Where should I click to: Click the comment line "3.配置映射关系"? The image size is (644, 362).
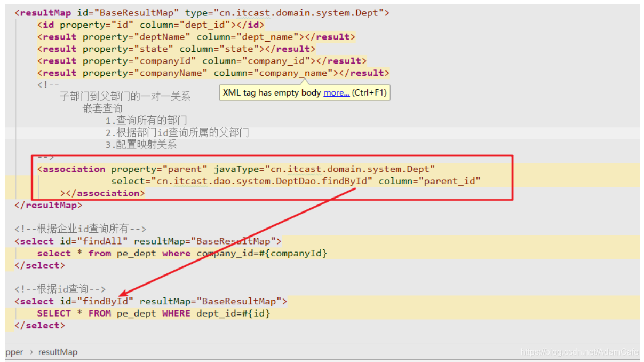pos(141,145)
